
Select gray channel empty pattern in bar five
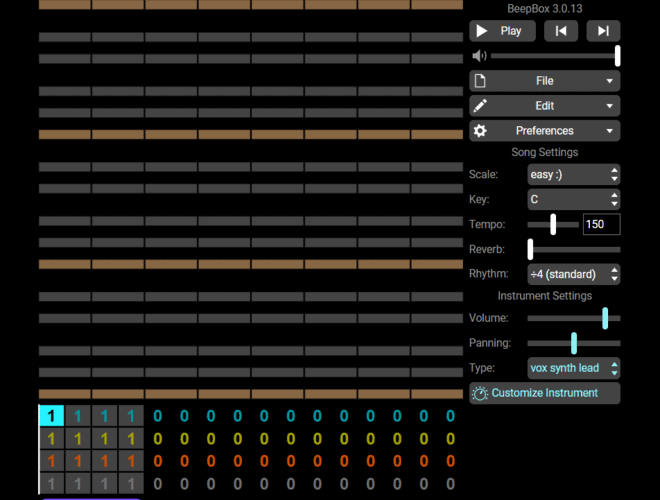coord(157,484)
